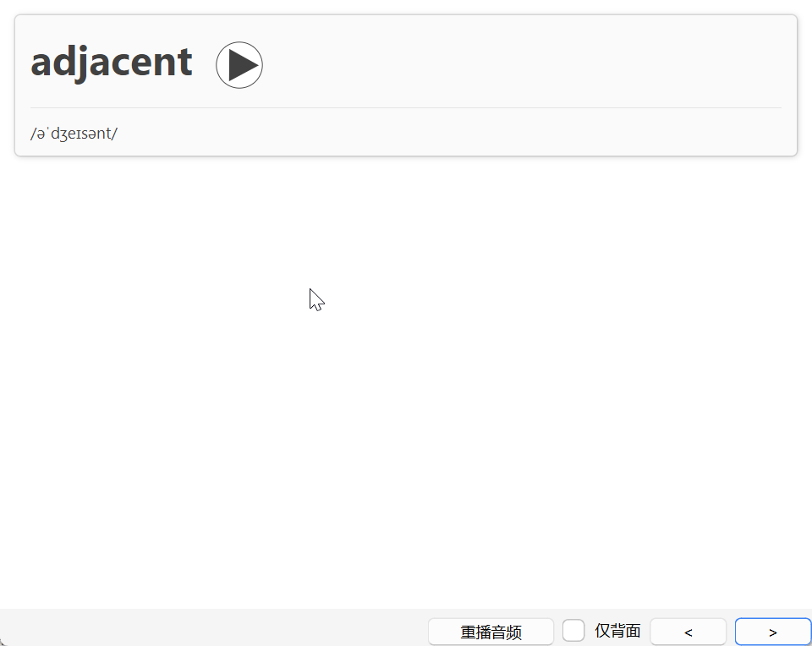This screenshot has width=812, height=646.
Task: Click the 仅背面 label text
Action: (617, 631)
